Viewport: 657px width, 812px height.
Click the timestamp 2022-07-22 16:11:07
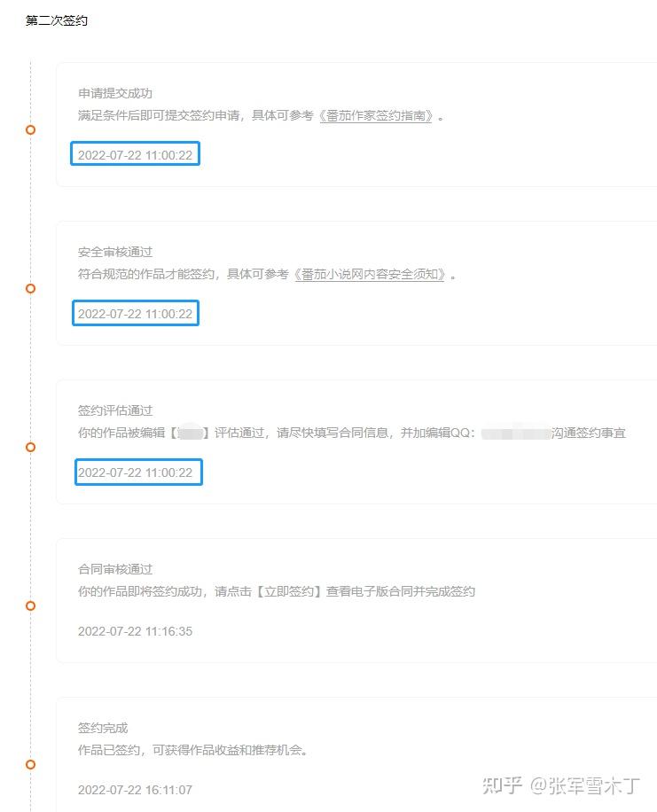tap(135, 790)
